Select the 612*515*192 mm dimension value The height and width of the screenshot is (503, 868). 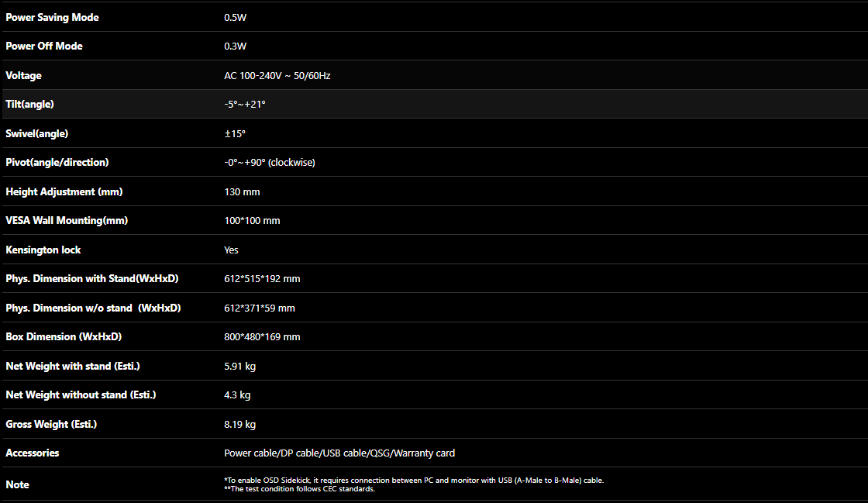point(262,278)
